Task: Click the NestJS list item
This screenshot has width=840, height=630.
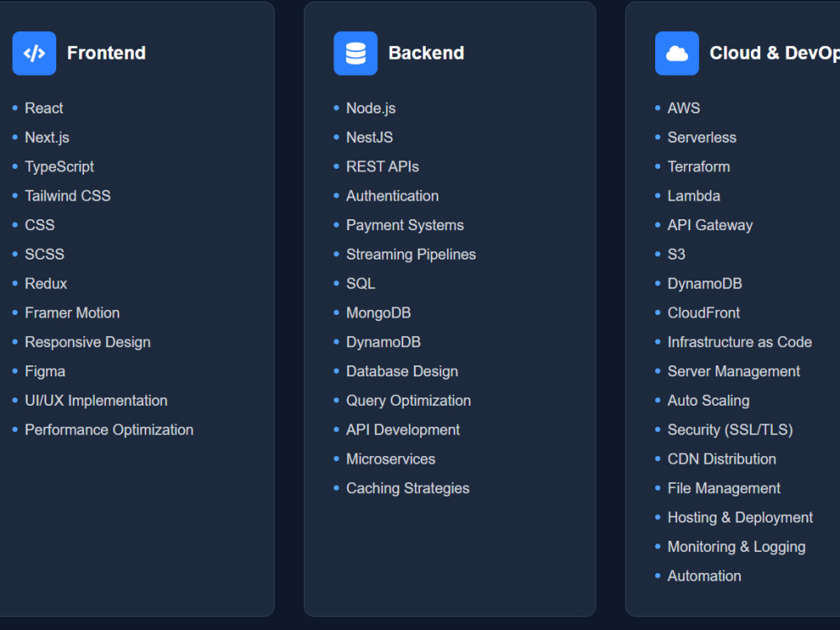Action: 370,138
